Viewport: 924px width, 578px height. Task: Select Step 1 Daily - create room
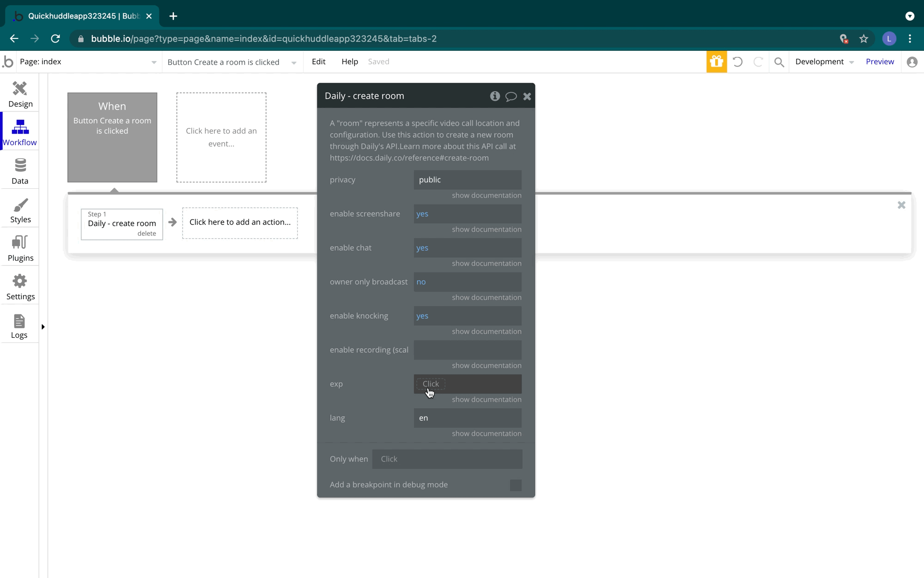(122, 224)
